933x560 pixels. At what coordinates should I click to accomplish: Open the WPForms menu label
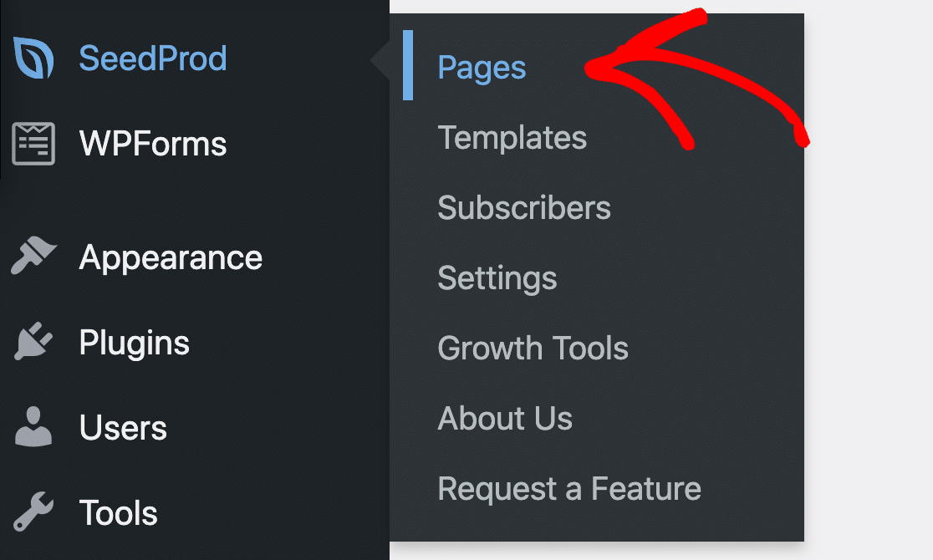click(153, 144)
